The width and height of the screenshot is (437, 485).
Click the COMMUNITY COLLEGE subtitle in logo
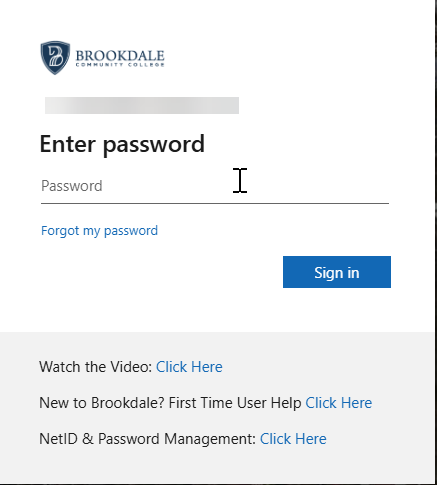pos(120,65)
